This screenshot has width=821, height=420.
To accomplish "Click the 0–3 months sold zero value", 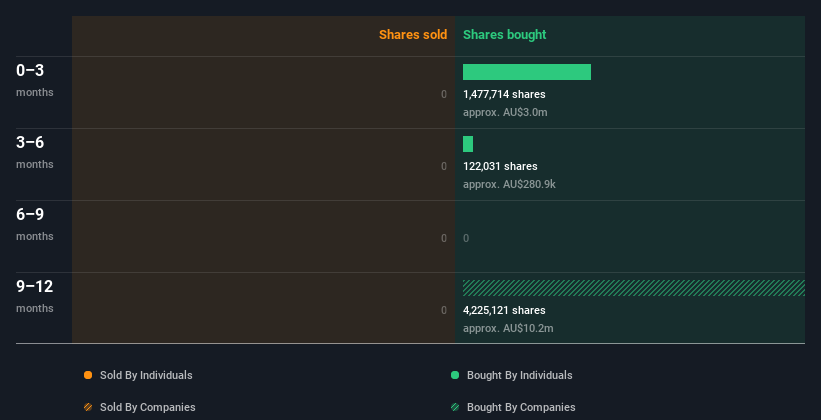I will (444, 94).
